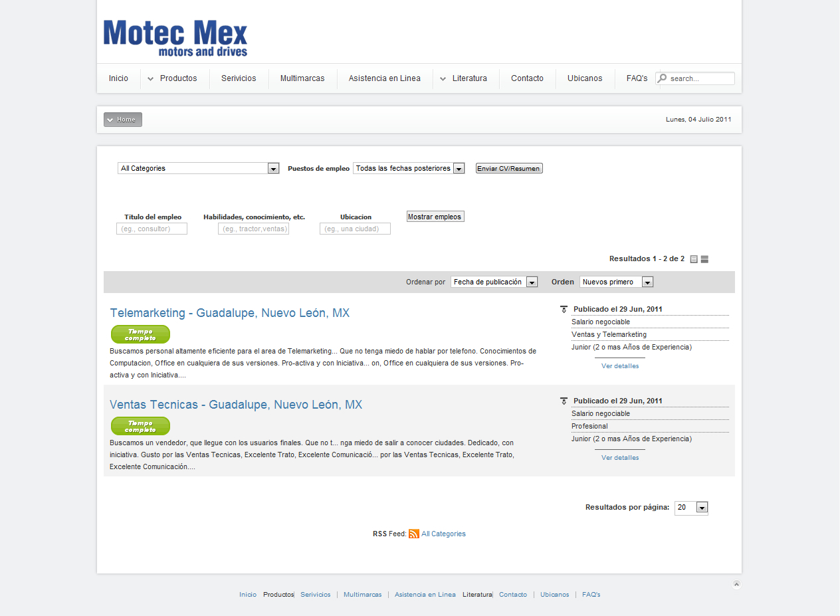The width and height of the screenshot is (840, 616).
Task: Click the RSS feed orange icon
Action: [x=414, y=534]
